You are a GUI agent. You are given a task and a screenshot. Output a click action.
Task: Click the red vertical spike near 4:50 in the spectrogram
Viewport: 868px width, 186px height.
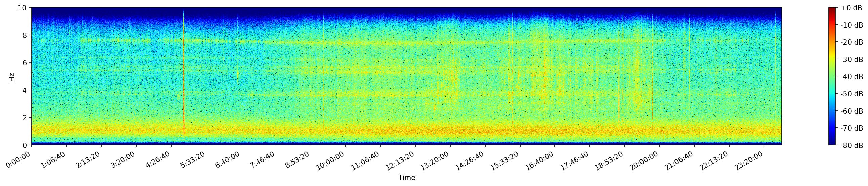[183, 84]
